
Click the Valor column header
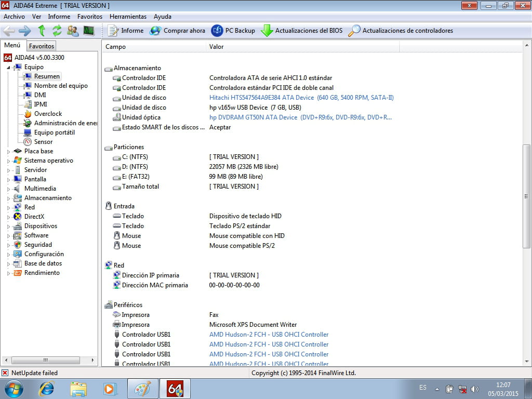[303, 47]
